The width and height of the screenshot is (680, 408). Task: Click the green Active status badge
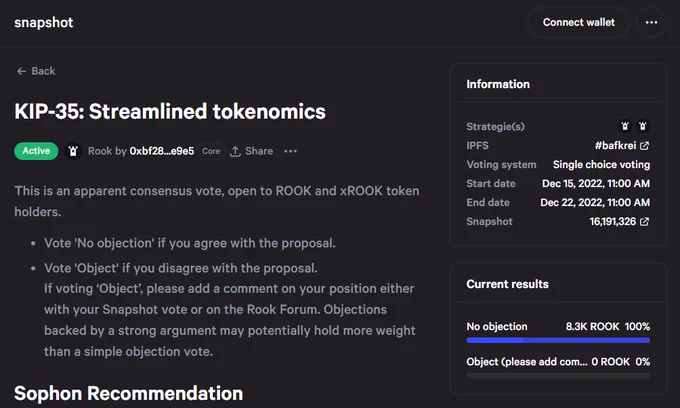36,151
